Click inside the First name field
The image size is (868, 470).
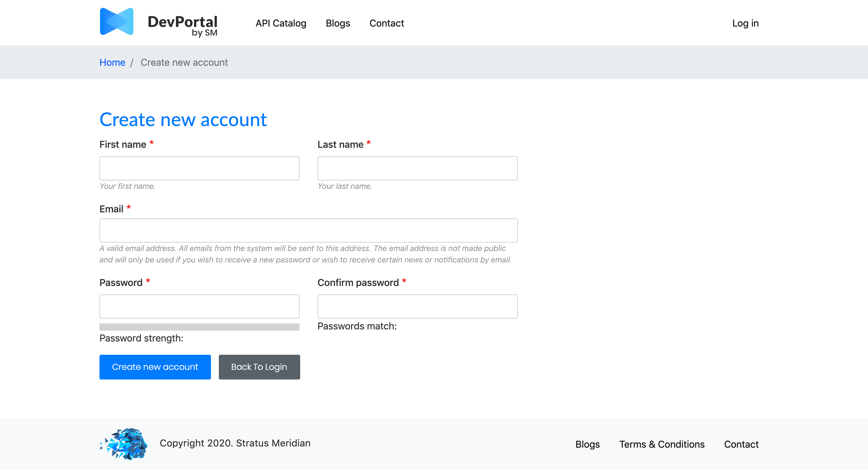pos(199,168)
